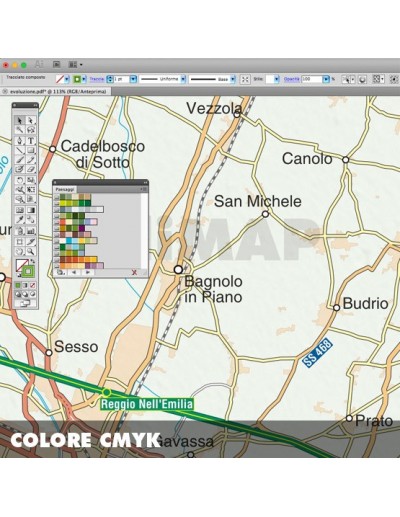This screenshot has width=400, height=517.
Task: Open the swatches panel flyout menu
Action: click(x=145, y=189)
